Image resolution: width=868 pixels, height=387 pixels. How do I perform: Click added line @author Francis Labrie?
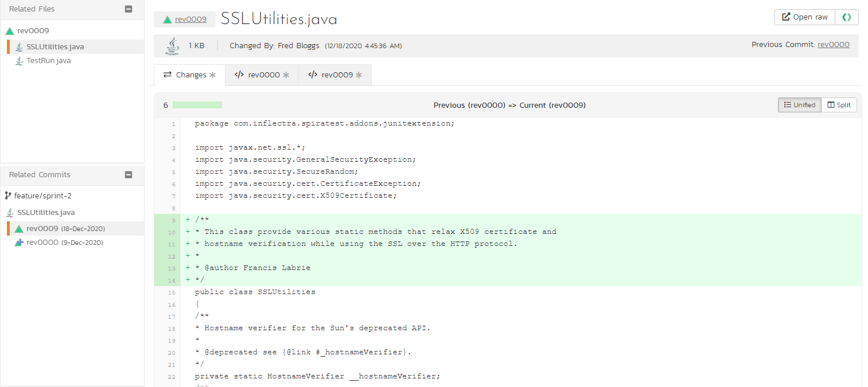pyautogui.click(x=252, y=268)
